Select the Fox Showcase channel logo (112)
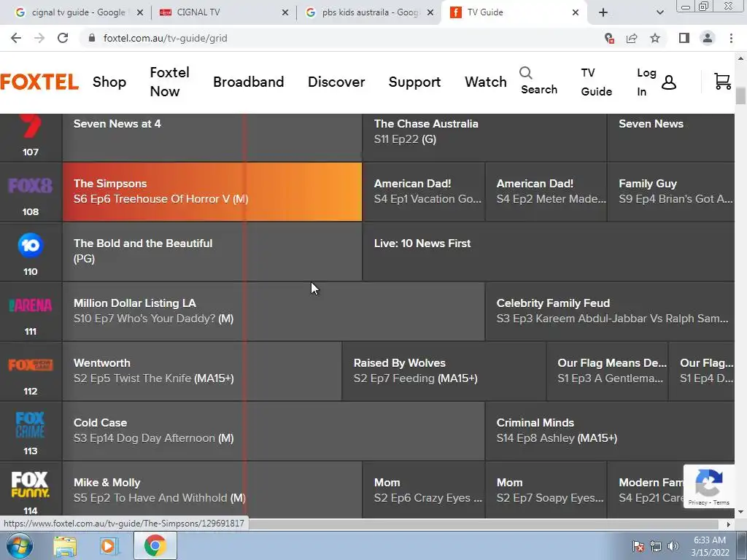Viewport: 747px width, 560px height. point(31,365)
